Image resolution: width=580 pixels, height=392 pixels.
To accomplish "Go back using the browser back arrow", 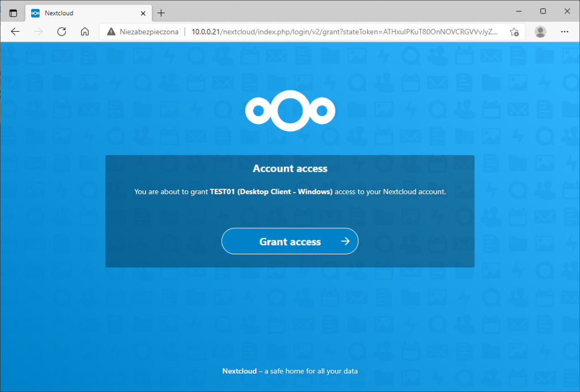I will pos(15,32).
